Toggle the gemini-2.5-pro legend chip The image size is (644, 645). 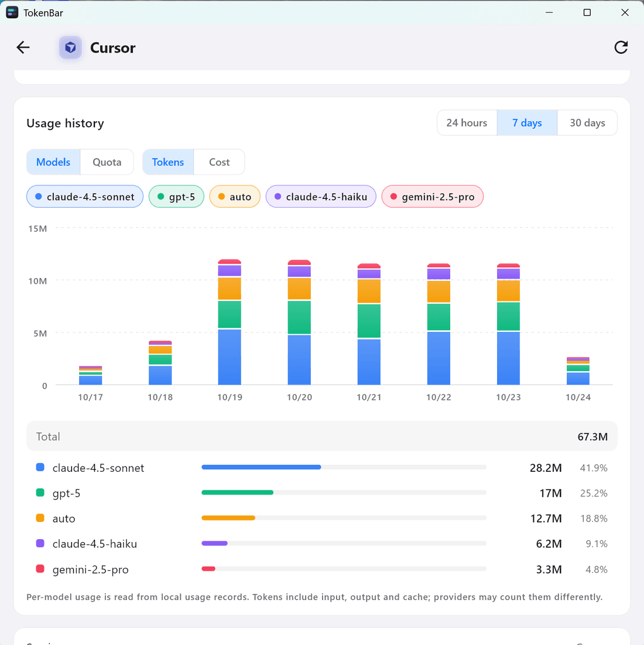pos(433,197)
